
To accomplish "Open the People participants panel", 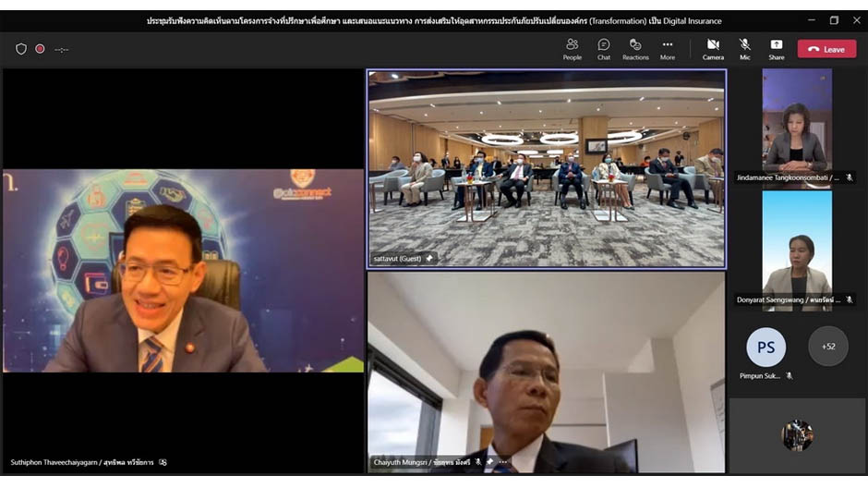I will [x=573, y=49].
